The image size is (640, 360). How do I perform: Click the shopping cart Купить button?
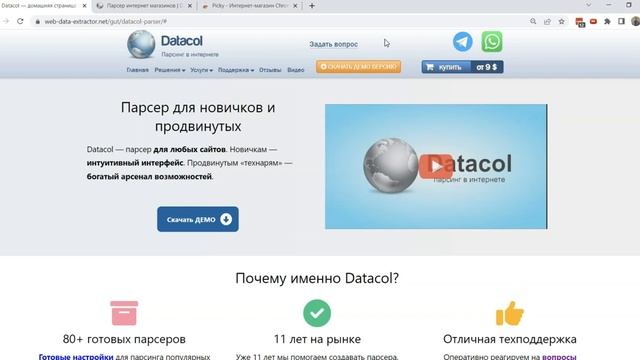click(x=446, y=67)
